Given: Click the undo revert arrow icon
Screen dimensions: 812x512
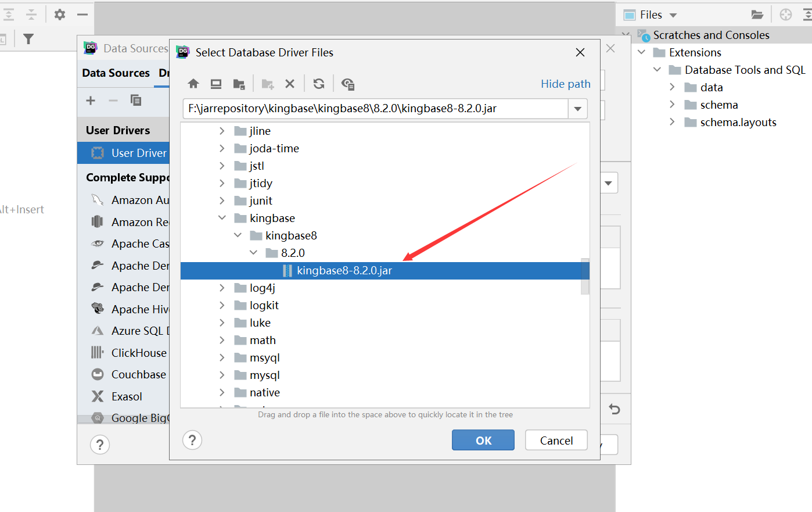Looking at the screenshot, I should point(615,409).
